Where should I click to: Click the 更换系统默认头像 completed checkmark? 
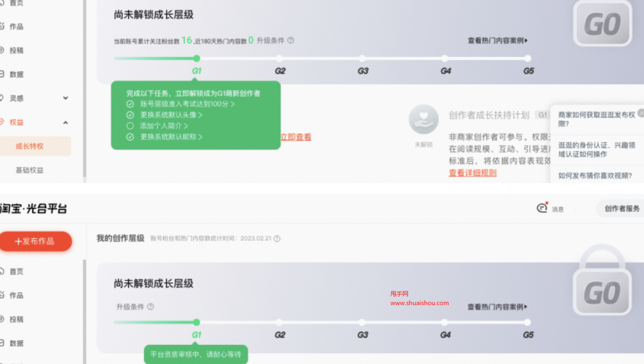(130, 114)
